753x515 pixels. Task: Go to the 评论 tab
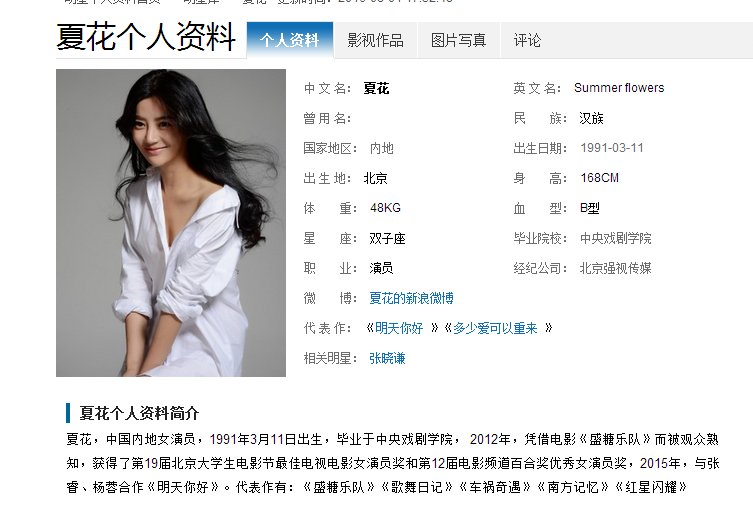pos(527,40)
